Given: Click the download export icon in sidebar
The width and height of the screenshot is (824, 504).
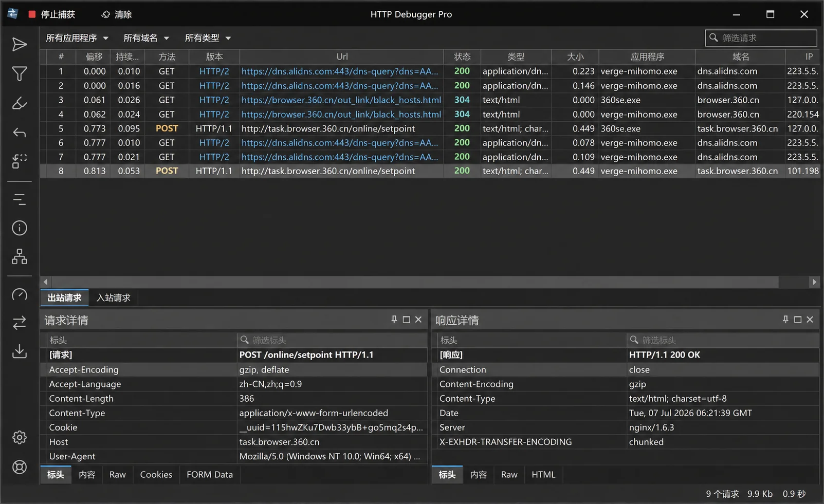Looking at the screenshot, I should [20, 351].
